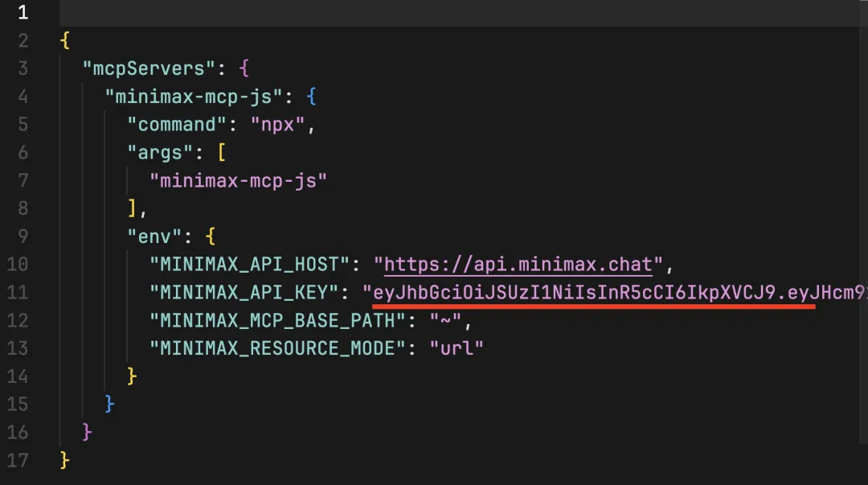Screen dimensions: 868x485
Task: Click line number 14 in the gutter
Action: point(17,376)
